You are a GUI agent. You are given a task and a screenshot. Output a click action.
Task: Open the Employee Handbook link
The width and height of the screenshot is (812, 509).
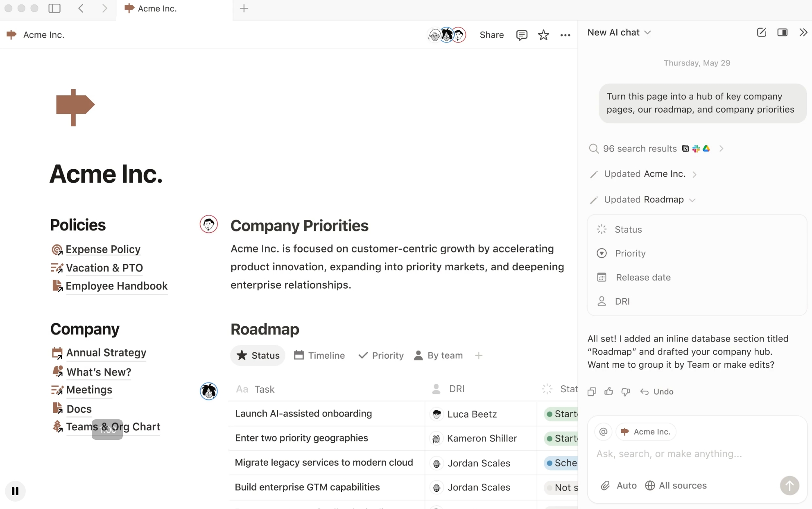click(110, 286)
